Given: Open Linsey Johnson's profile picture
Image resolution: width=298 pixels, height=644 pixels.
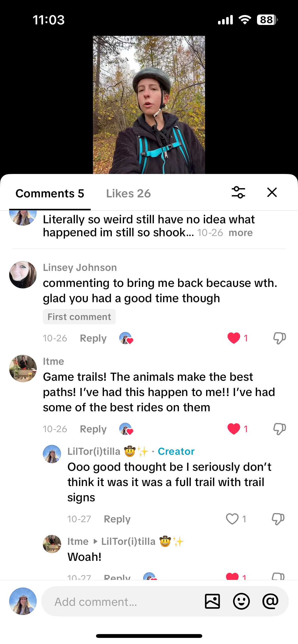Looking at the screenshot, I should coord(23,275).
